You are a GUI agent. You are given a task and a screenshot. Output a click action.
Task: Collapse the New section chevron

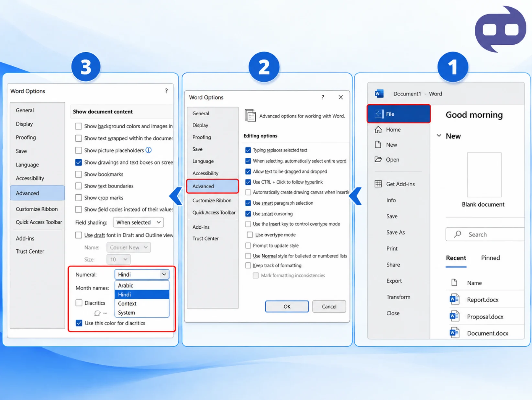[x=439, y=136]
